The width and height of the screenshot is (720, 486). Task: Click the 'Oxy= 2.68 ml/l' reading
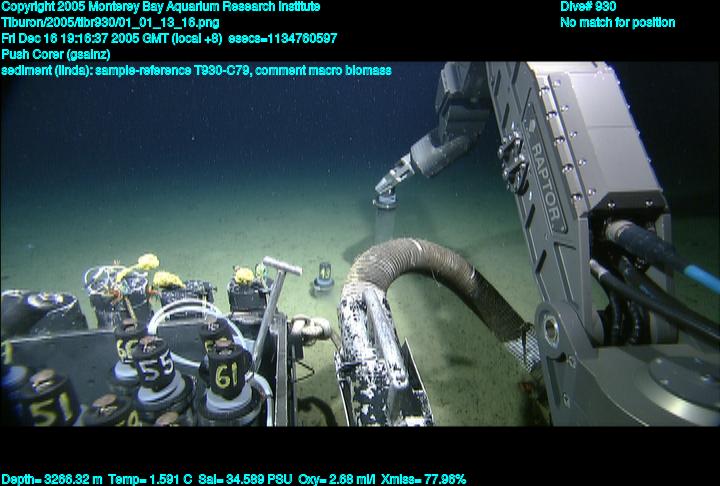point(336,480)
